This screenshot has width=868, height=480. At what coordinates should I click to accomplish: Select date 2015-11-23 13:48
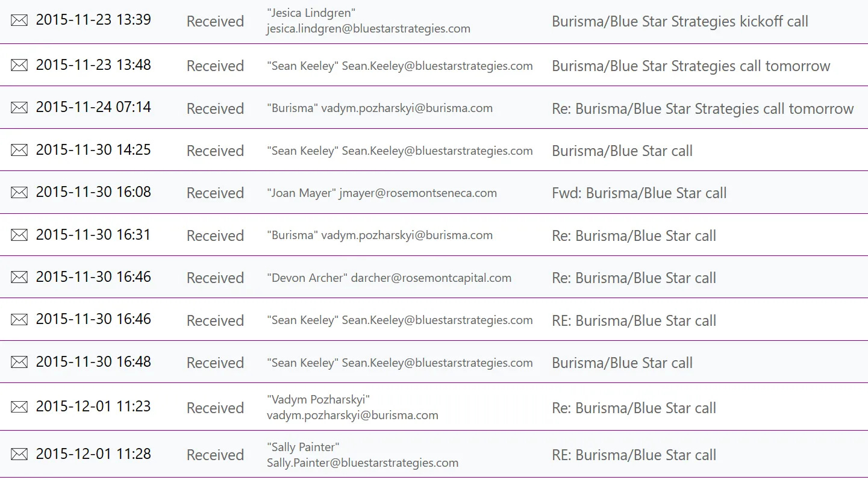click(93, 64)
